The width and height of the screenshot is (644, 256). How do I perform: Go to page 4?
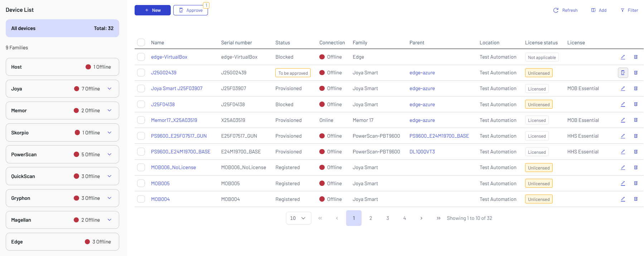point(405,218)
